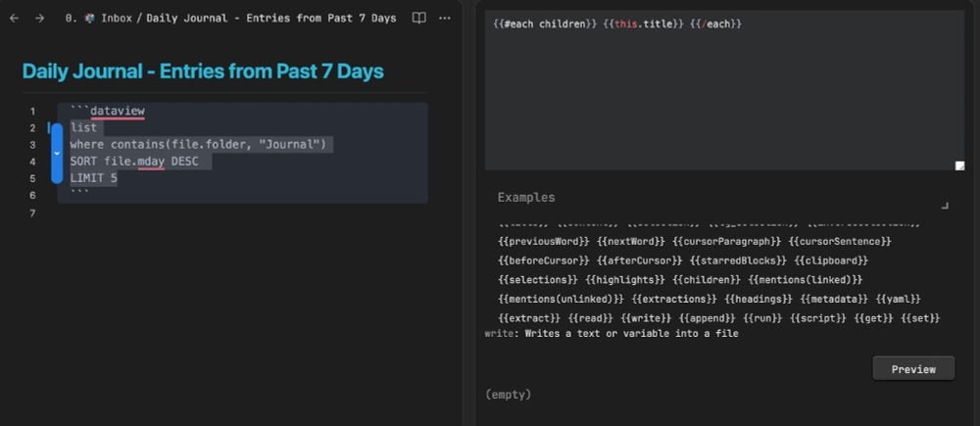
Task: Insert the {{children}} variable from list
Action: (707, 279)
